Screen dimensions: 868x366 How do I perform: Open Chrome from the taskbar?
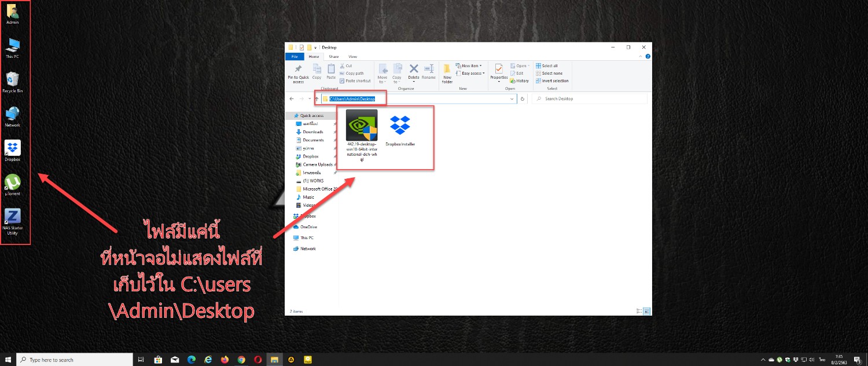coord(241,360)
